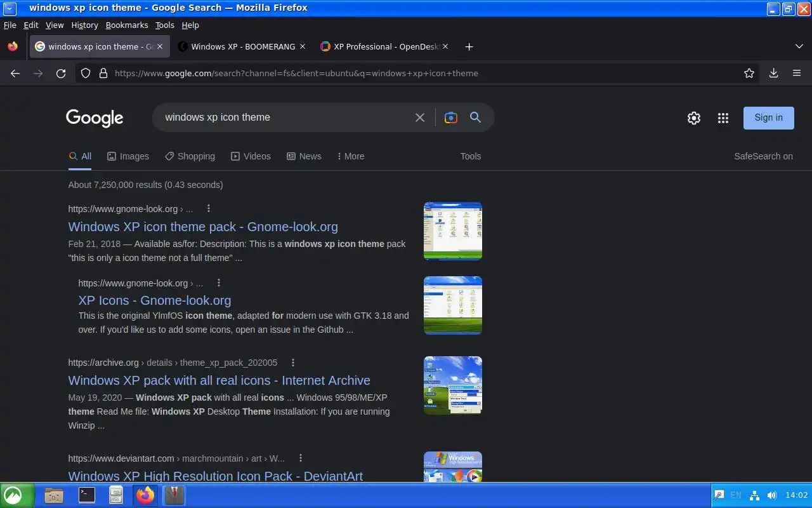
Task: Expand the More search filters menu
Action: click(x=351, y=156)
